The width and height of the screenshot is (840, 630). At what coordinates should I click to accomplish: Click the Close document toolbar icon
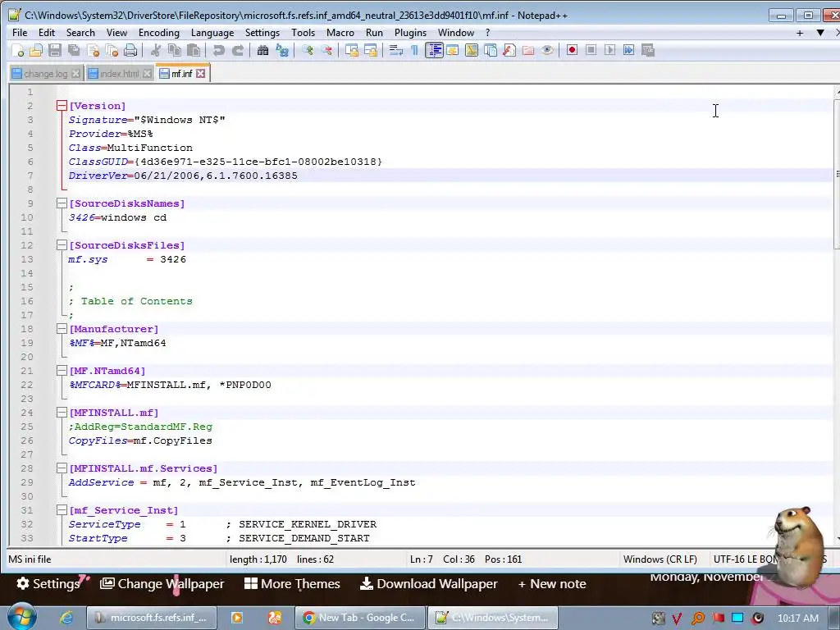(93, 50)
